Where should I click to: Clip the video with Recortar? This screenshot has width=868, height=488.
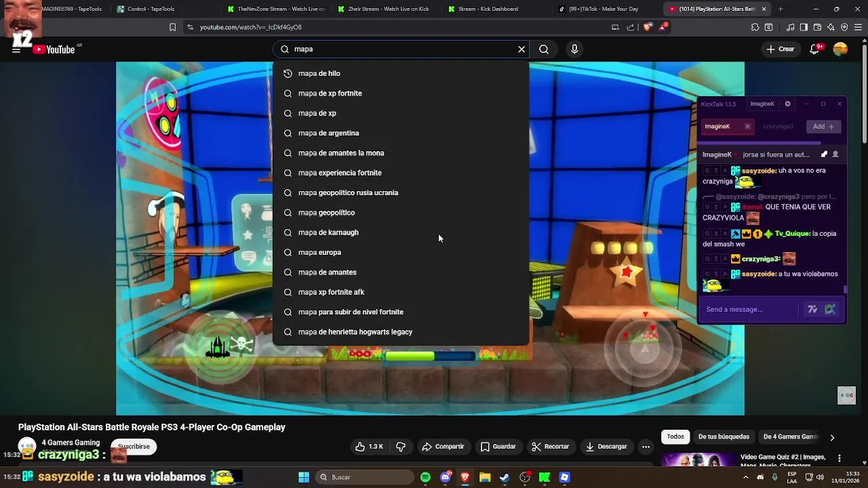pos(551,447)
